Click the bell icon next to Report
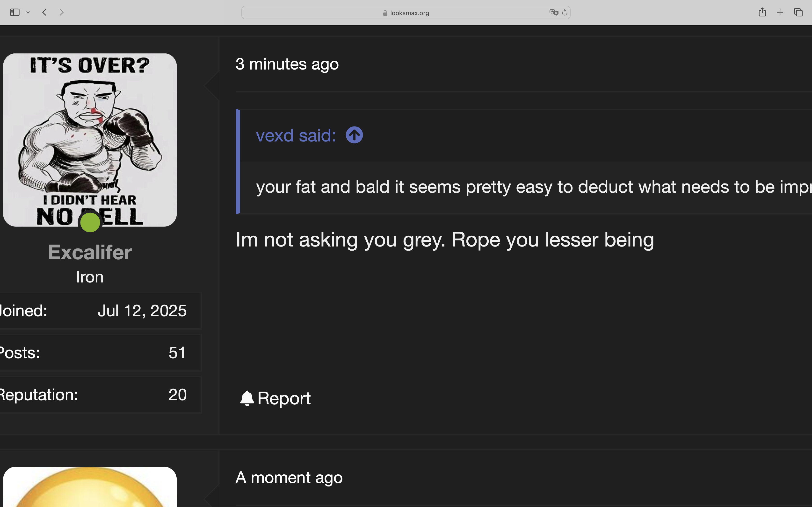Screen dimensions: 812x507 pyautogui.click(x=247, y=398)
